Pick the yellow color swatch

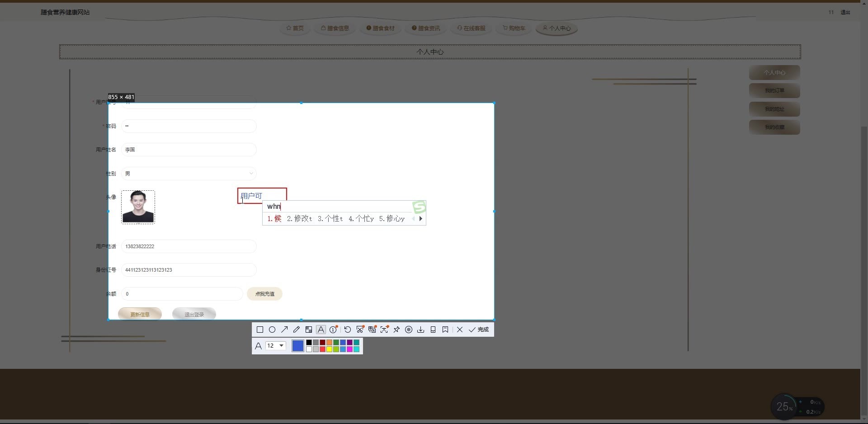coord(330,349)
